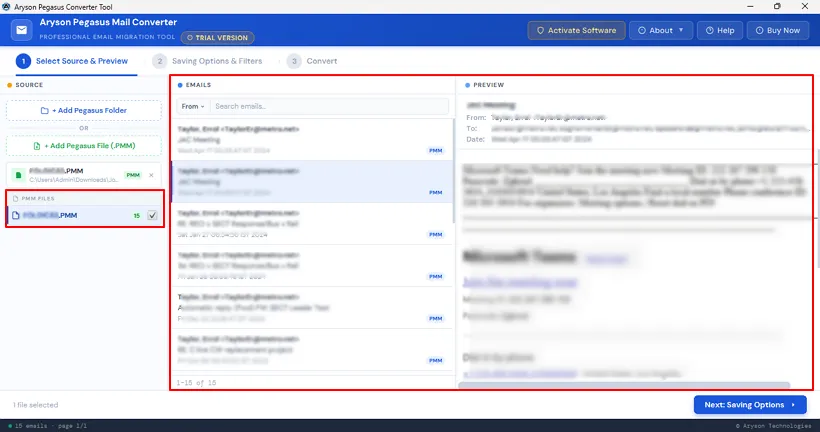
Task: Click the file icon in Add Pegasus File
Action: [x=37, y=146]
